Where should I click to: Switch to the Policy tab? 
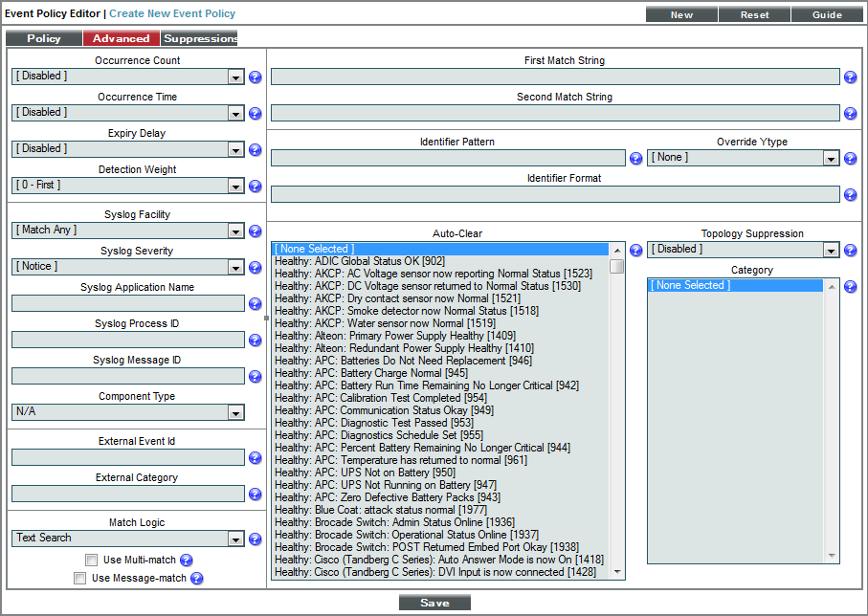coord(43,38)
